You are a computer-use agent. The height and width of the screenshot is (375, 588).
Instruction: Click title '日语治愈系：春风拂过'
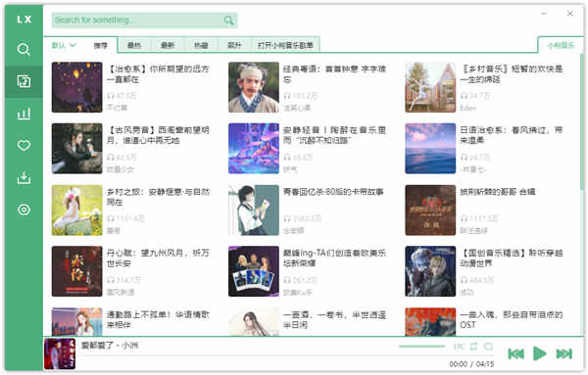(512, 135)
